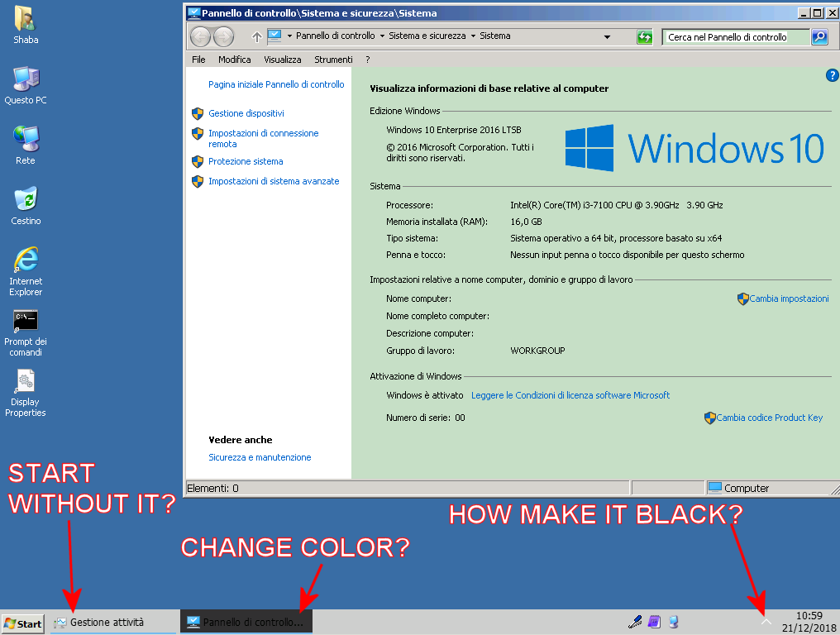Switch to Gestione attività taskbar button
The width and height of the screenshot is (840, 635).
[113, 622]
